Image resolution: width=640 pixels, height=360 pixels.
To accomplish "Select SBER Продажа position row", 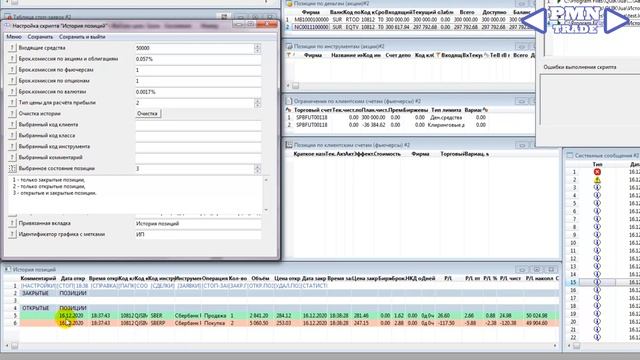I will [x=289, y=316].
